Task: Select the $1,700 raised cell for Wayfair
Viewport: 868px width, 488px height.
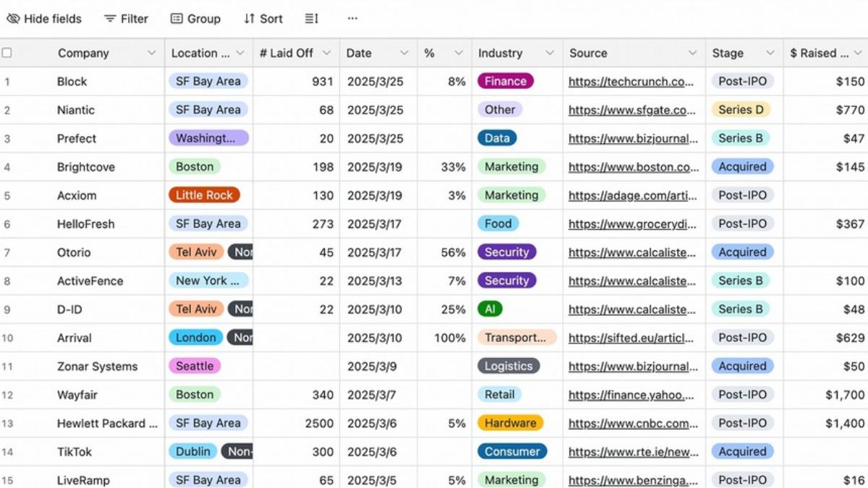Action: pyautogui.click(x=825, y=395)
